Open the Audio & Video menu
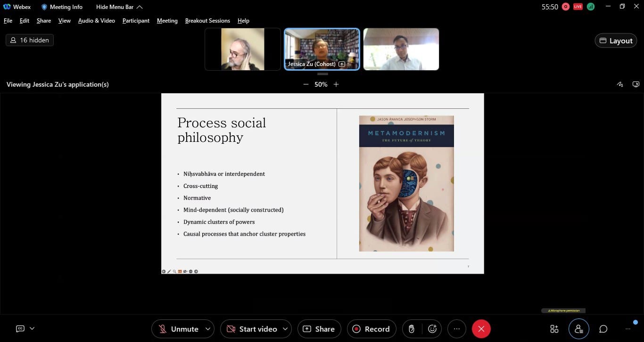The height and width of the screenshot is (342, 644). pyautogui.click(x=96, y=21)
